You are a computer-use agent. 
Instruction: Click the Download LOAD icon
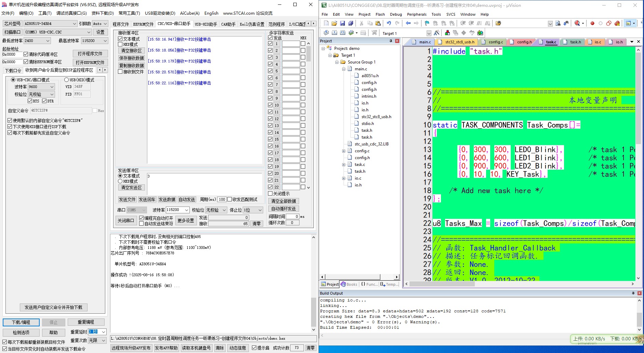374,33
